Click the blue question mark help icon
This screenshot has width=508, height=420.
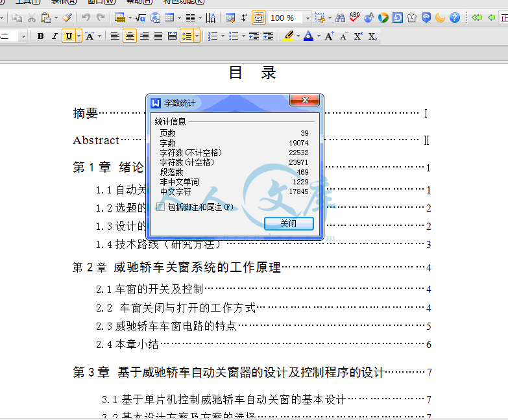(x=455, y=18)
